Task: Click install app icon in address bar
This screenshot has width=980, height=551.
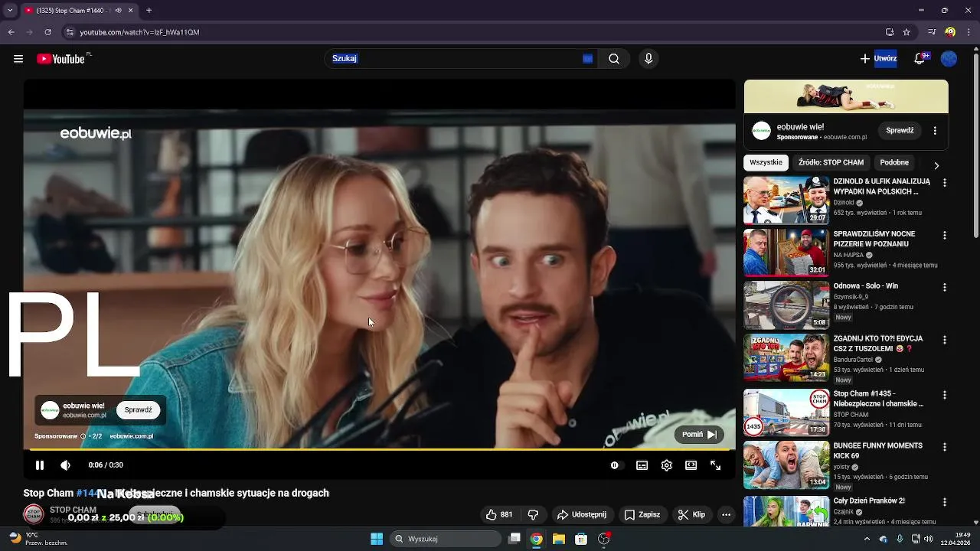Action: tap(890, 32)
